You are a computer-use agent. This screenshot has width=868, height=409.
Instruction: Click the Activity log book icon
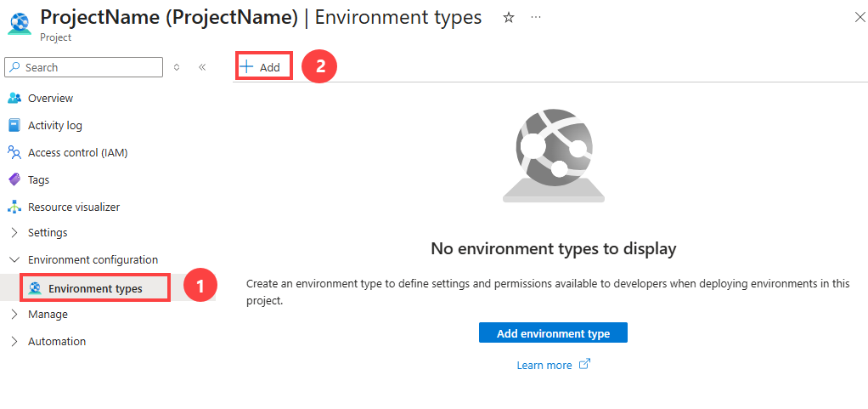[x=14, y=125]
